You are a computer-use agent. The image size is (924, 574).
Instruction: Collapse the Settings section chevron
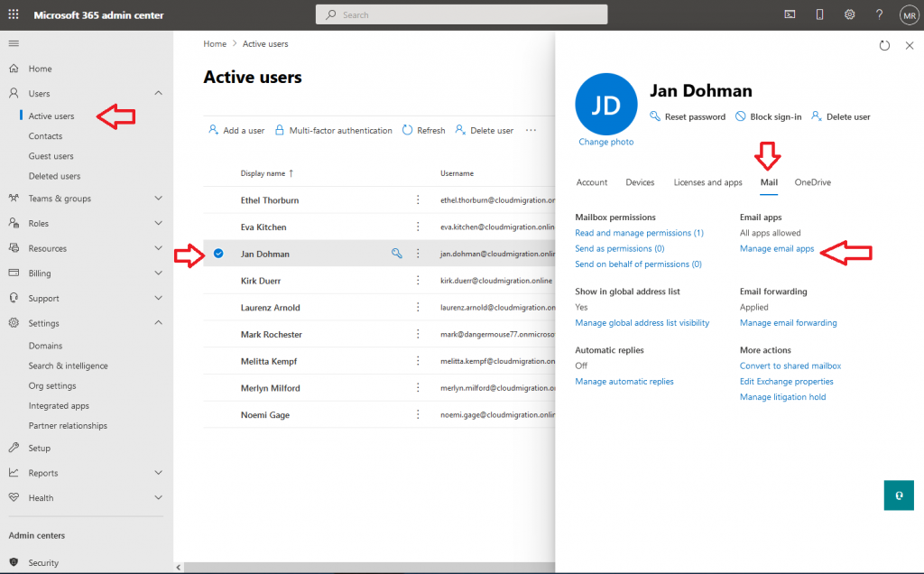(x=158, y=323)
